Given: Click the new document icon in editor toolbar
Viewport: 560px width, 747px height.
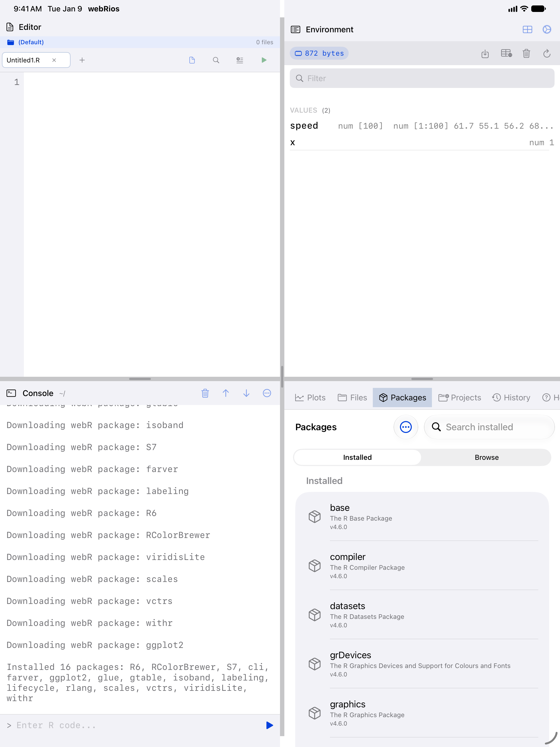Looking at the screenshot, I should tap(192, 60).
